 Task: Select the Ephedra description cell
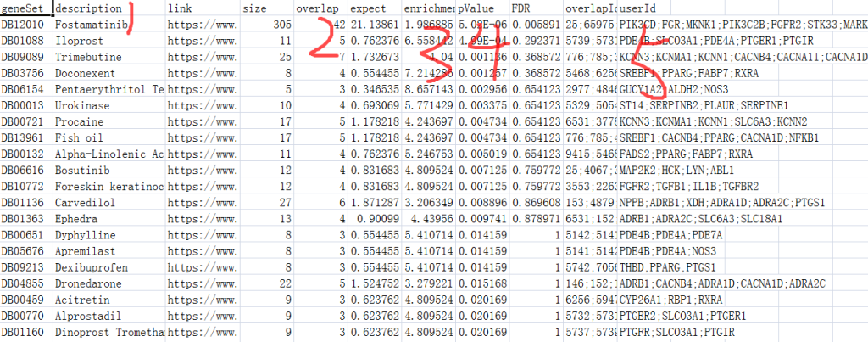pos(109,219)
